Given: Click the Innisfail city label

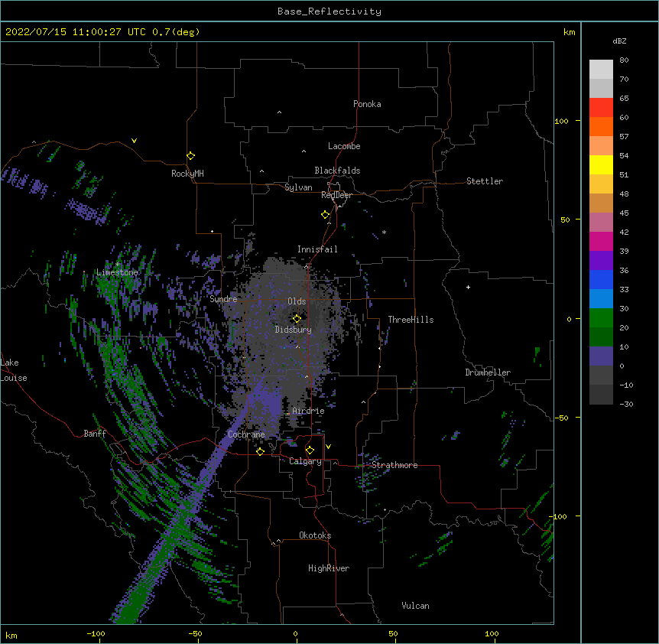Looking at the screenshot, I should pyautogui.click(x=317, y=249).
